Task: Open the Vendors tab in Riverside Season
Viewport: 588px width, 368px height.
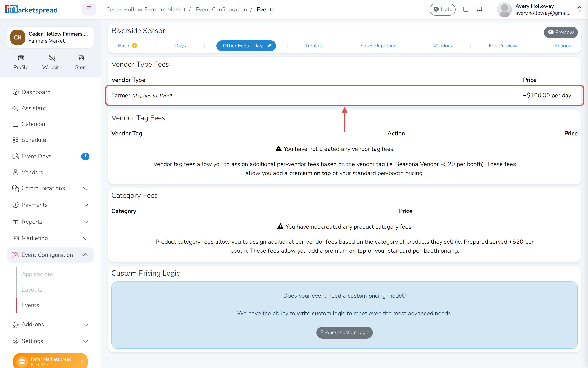Action: (442, 46)
